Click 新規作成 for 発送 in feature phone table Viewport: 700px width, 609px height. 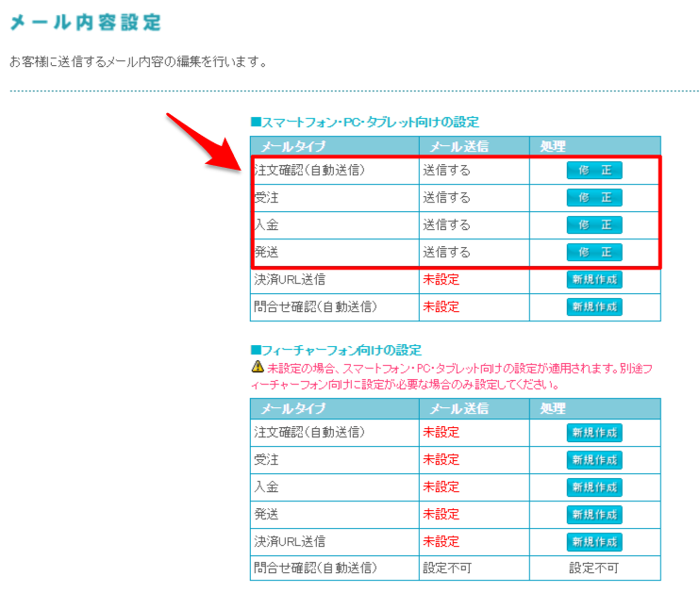(x=594, y=515)
